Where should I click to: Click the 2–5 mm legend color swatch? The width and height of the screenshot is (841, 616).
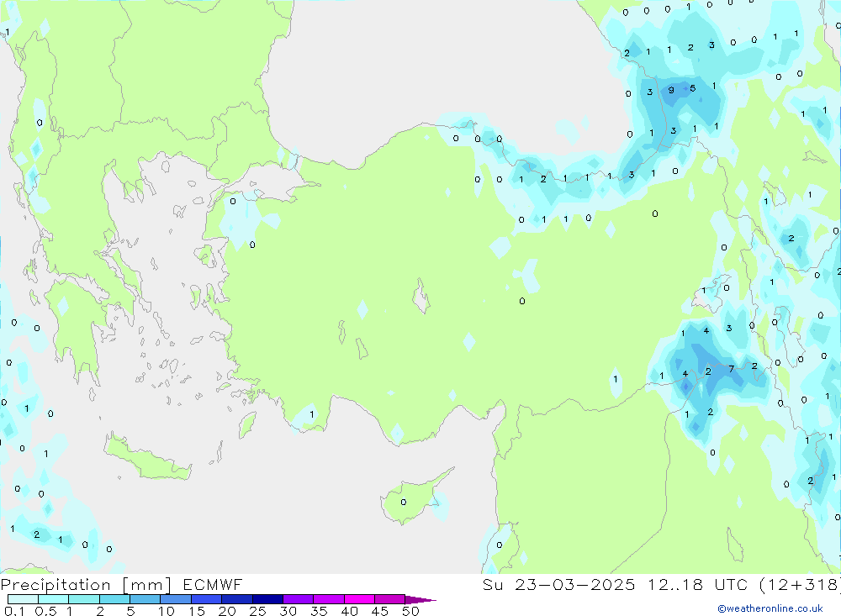coord(114,599)
